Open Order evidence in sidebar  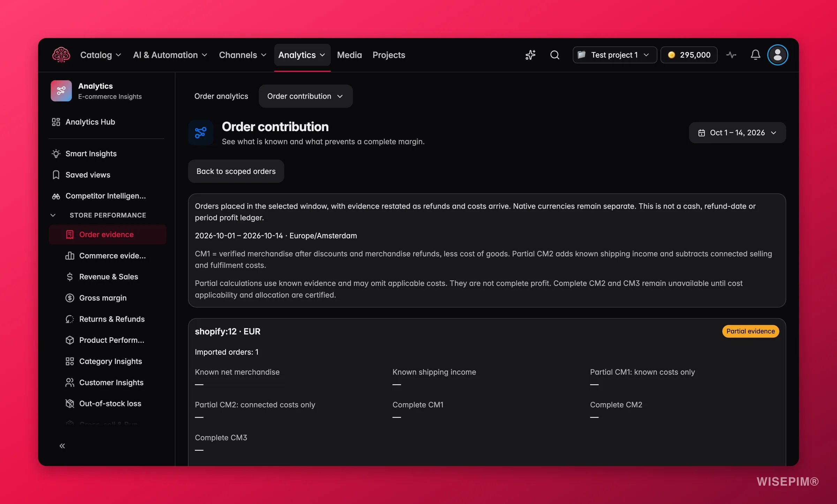(107, 234)
